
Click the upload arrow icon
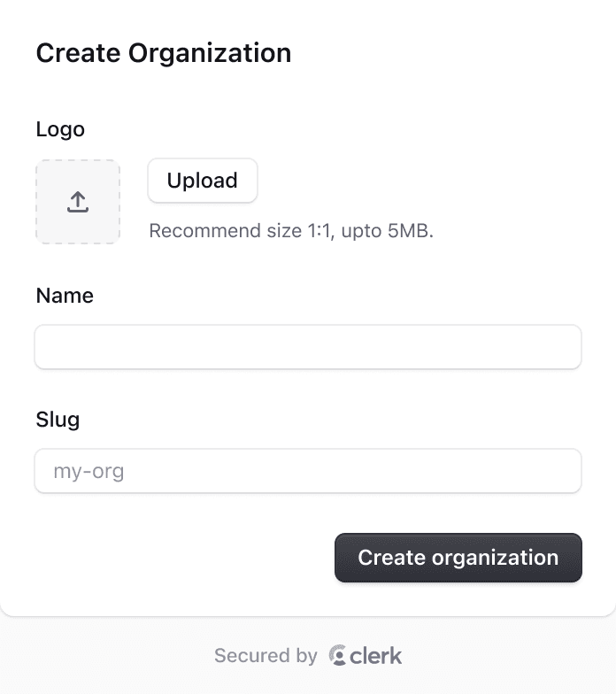78,202
